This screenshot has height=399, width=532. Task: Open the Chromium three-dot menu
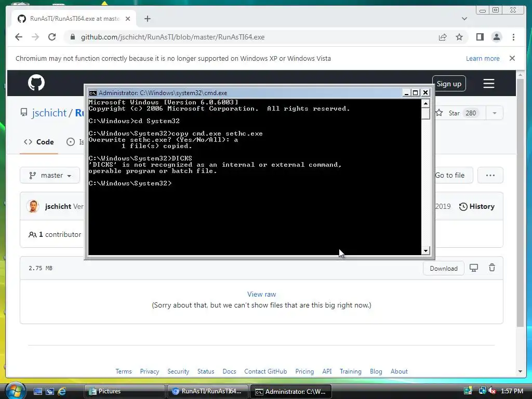(513, 37)
